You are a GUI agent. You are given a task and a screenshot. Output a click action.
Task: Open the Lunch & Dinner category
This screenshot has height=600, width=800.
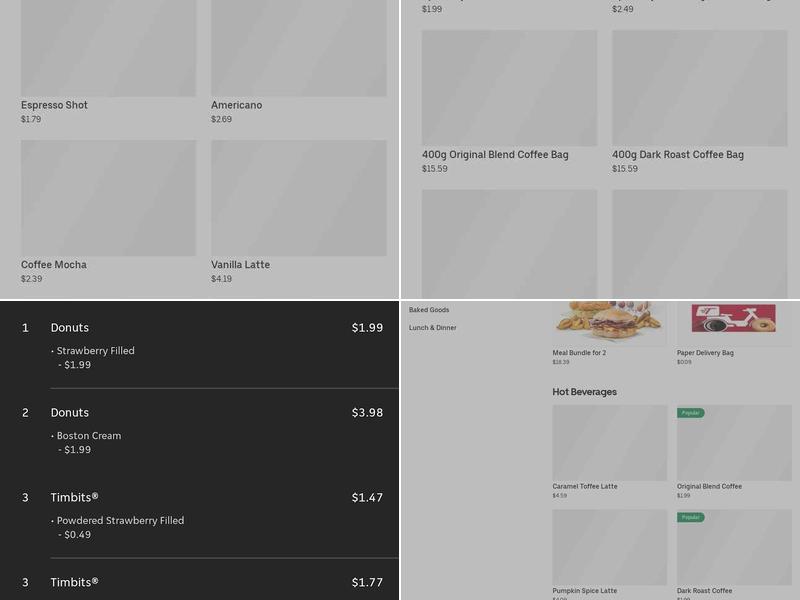433,328
